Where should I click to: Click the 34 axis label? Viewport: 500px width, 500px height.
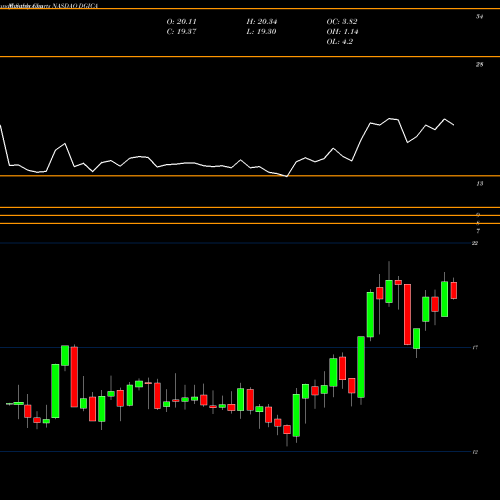coord(479,17)
